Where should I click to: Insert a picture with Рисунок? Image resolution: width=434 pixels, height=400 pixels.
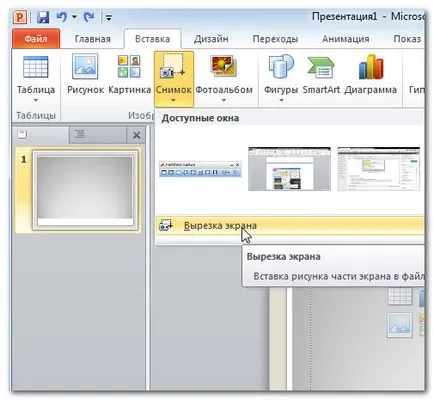tap(85, 75)
